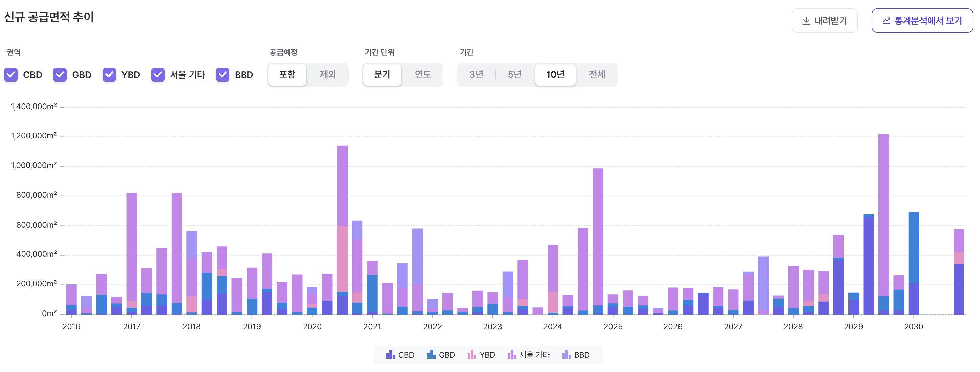The height and width of the screenshot is (372, 980).
Task: Toggle the YBD checkbox off
Action: 109,74
